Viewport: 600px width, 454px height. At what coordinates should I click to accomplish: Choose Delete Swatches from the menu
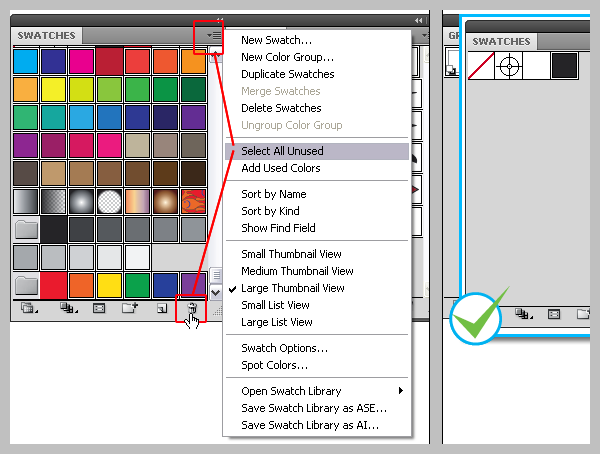click(281, 108)
